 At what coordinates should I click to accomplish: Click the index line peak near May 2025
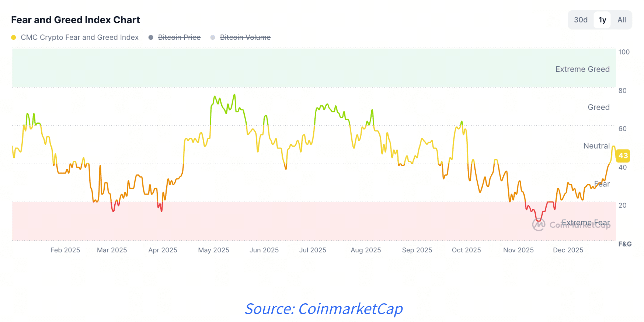click(x=235, y=95)
